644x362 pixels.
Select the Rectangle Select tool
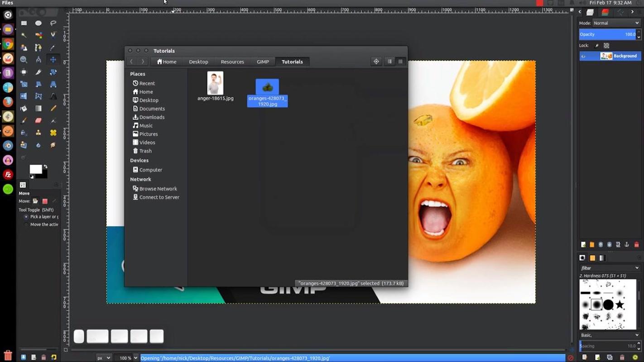[24, 23]
